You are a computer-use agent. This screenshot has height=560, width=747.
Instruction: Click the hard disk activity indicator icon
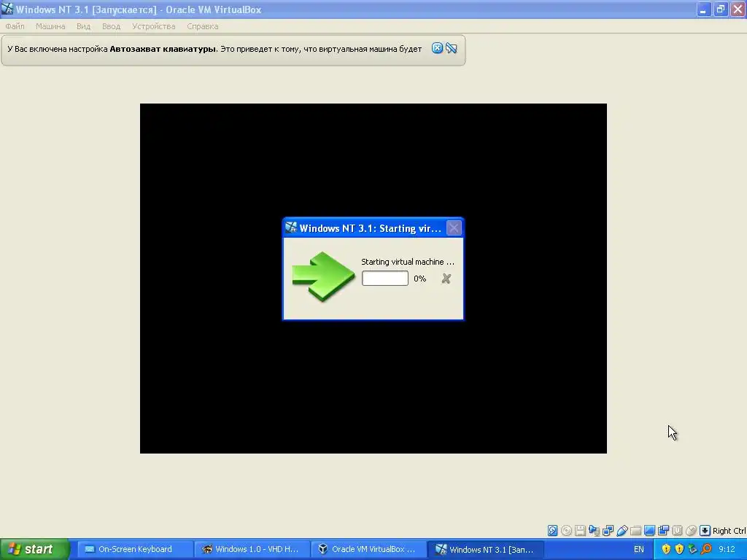point(552,531)
